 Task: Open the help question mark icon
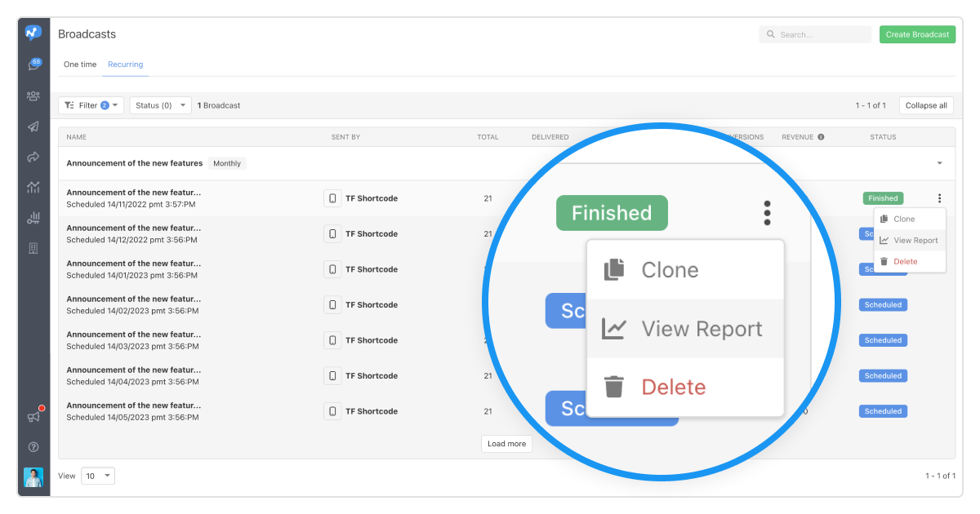[33, 447]
